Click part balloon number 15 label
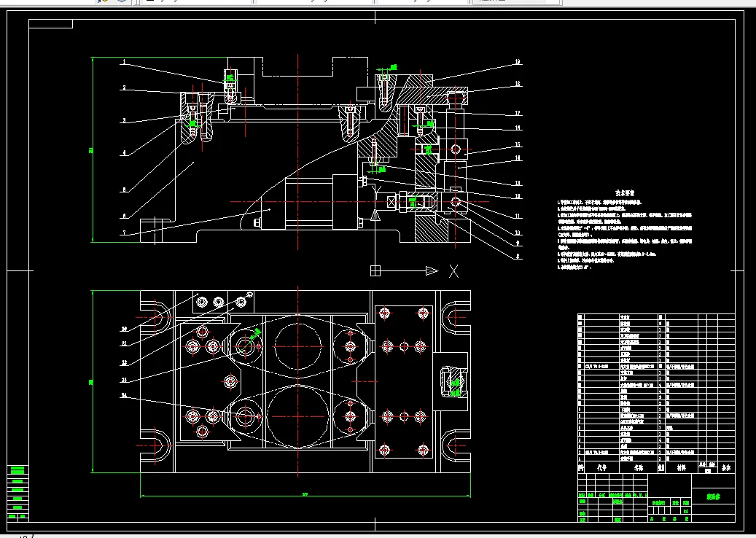 [518, 144]
